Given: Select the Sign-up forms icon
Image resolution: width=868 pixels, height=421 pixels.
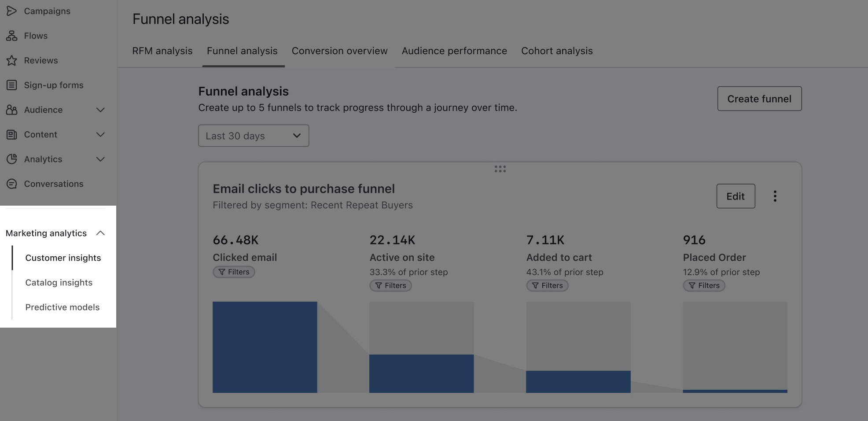Looking at the screenshot, I should 12,85.
